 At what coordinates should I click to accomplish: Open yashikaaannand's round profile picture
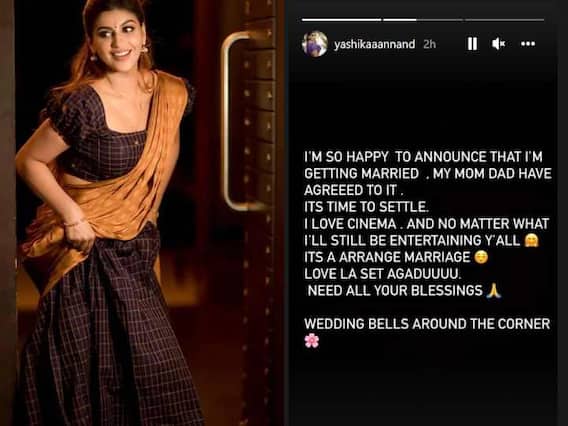click(315, 44)
